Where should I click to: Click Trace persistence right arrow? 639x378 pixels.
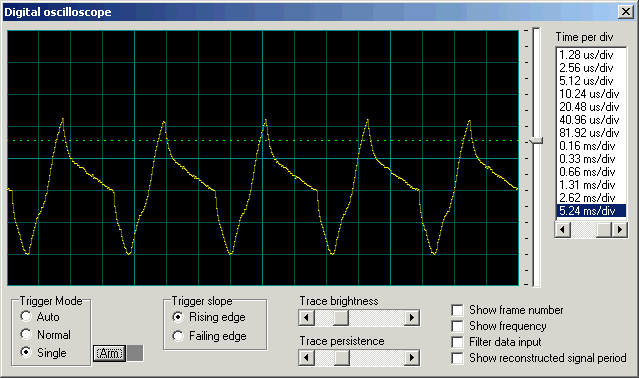coord(412,358)
